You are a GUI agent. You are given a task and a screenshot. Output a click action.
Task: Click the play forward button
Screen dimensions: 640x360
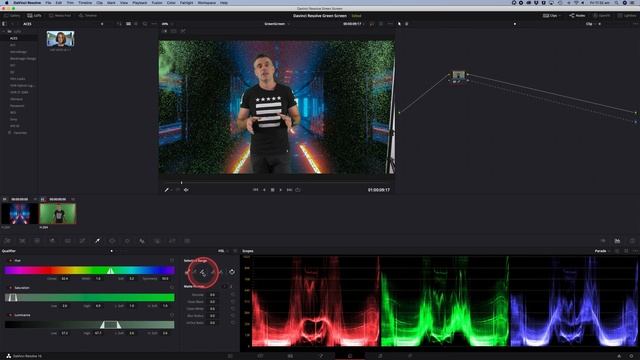click(x=280, y=190)
